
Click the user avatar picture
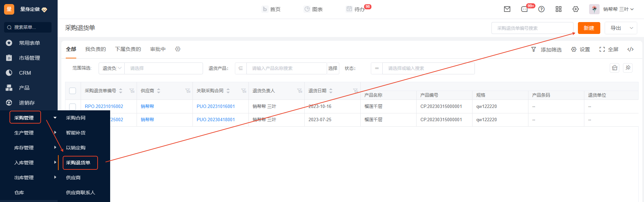[594, 9]
